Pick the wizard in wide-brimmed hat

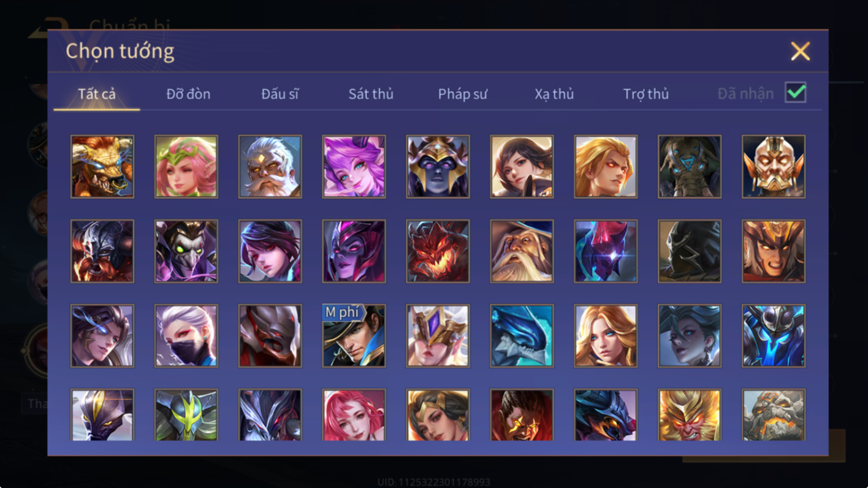pos(522,251)
